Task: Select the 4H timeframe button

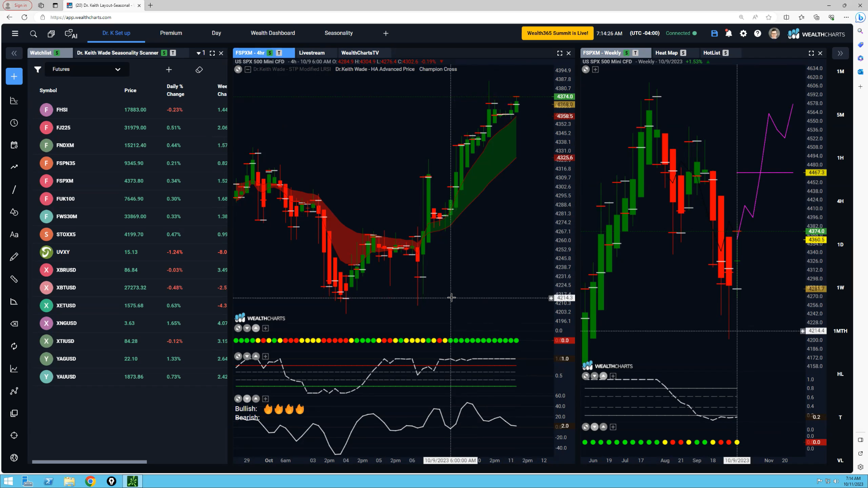Action: click(840, 202)
